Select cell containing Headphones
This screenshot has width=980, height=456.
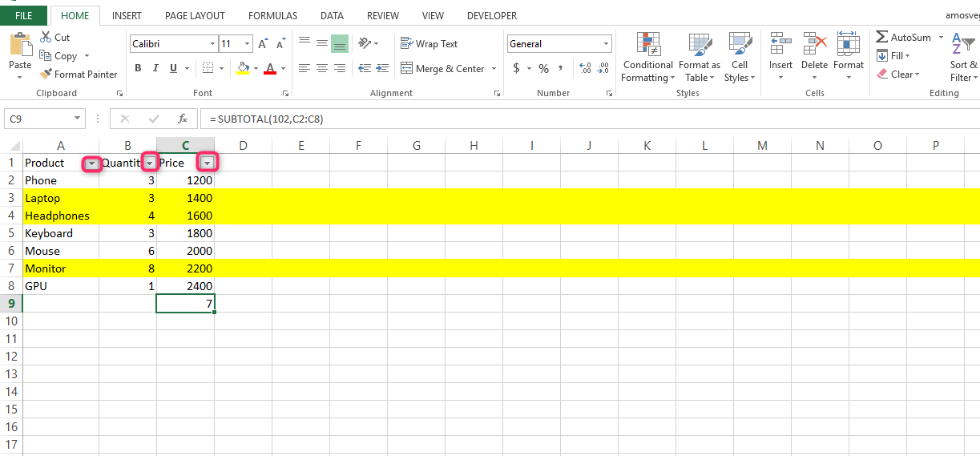pyautogui.click(x=61, y=216)
